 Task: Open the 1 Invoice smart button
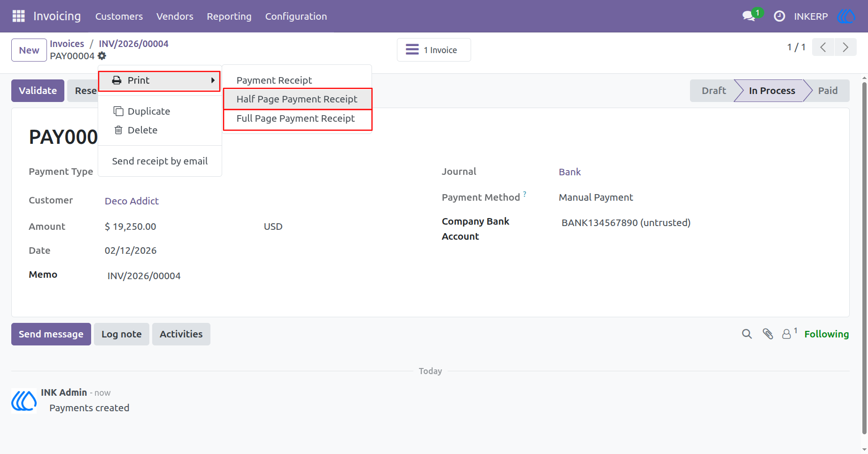click(434, 50)
